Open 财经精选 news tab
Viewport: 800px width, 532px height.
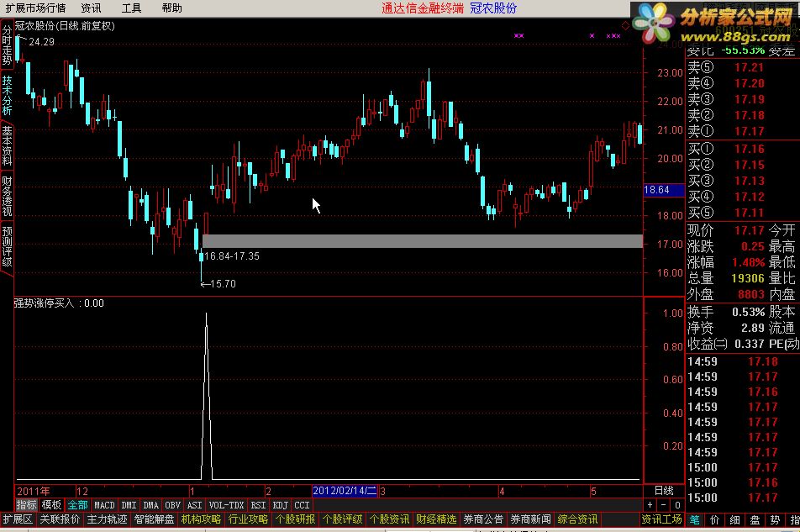[435, 519]
